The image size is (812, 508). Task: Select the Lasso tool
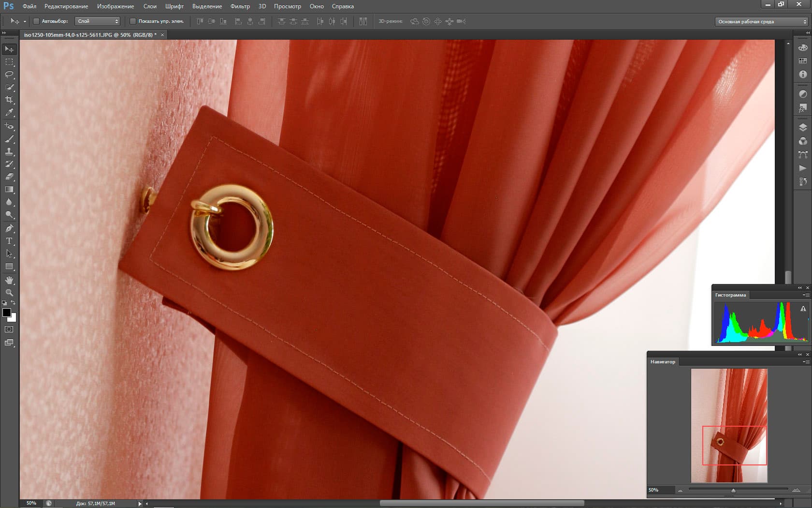point(9,75)
